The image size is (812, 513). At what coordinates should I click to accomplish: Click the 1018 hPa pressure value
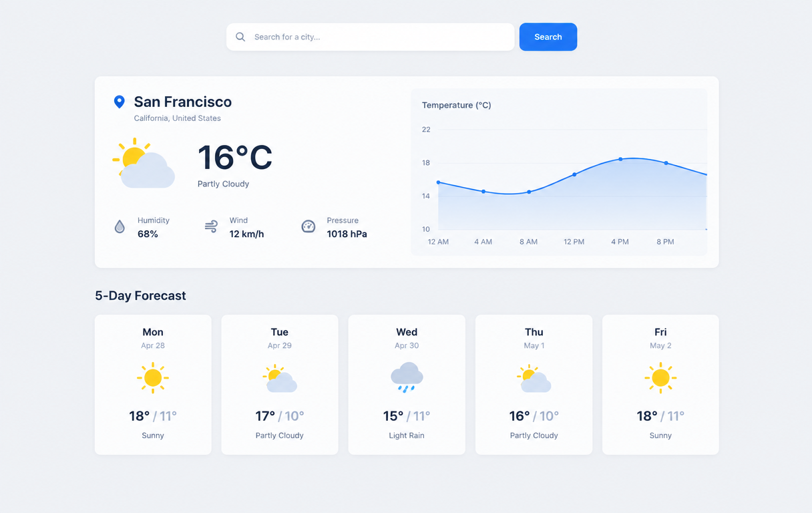[347, 234]
